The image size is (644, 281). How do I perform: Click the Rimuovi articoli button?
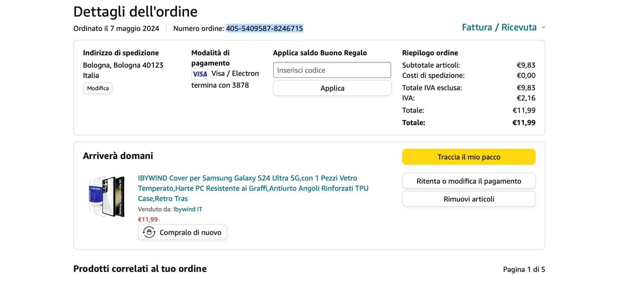coord(468,199)
